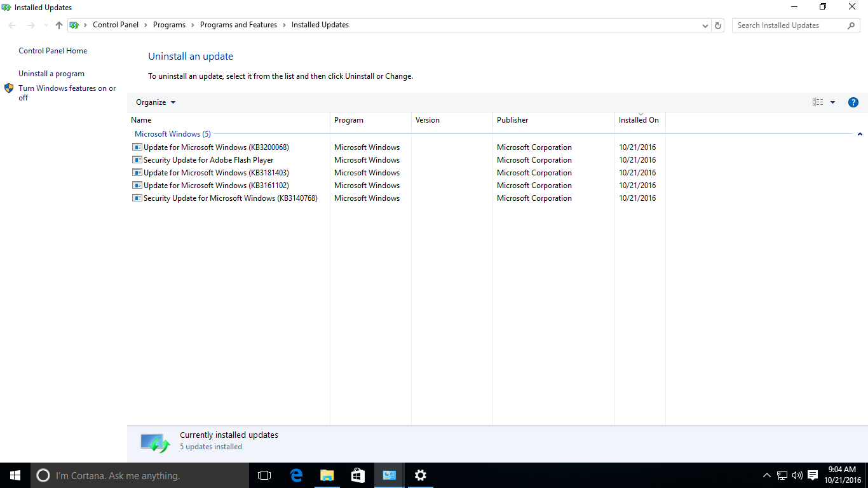Click the address bar location icon
868x488 pixels.
coord(74,25)
